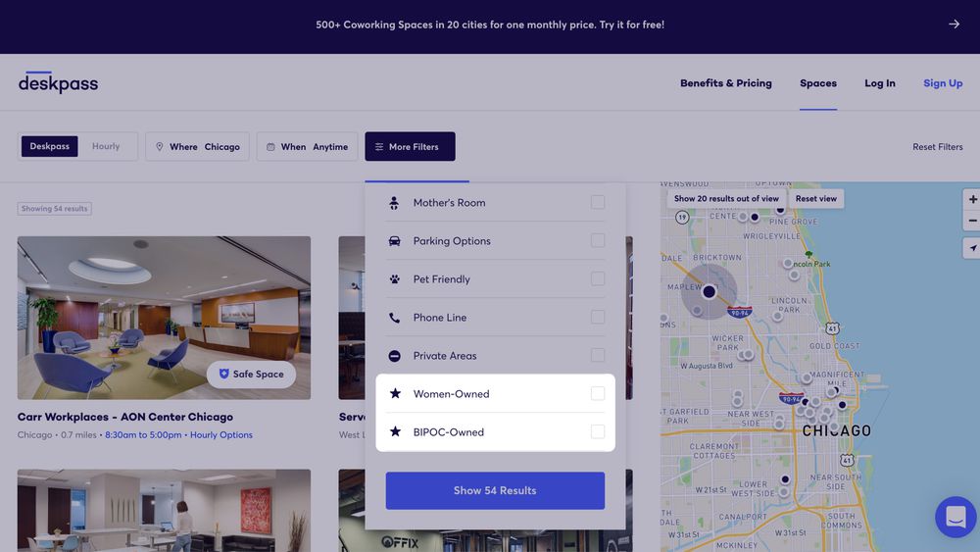Enable the BIPOC-Owned checkbox
The width and height of the screenshot is (980, 552).
coord(598,431)
